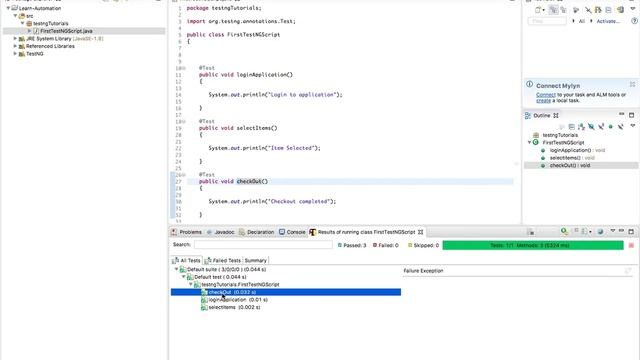The height and width of the screenshot is (360, 640).
Task: Click the Collapse All icon in Task List toolbar
Action: click(x=608, y=10)
